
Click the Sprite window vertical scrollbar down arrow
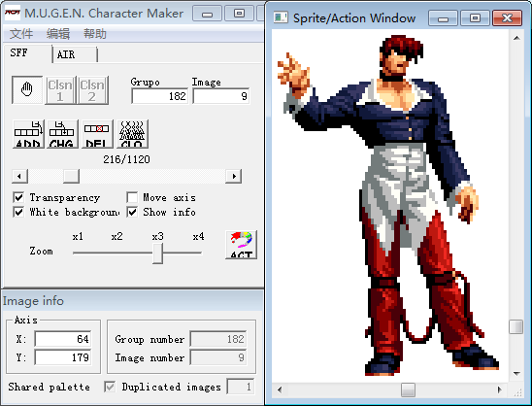coord(516,374)
